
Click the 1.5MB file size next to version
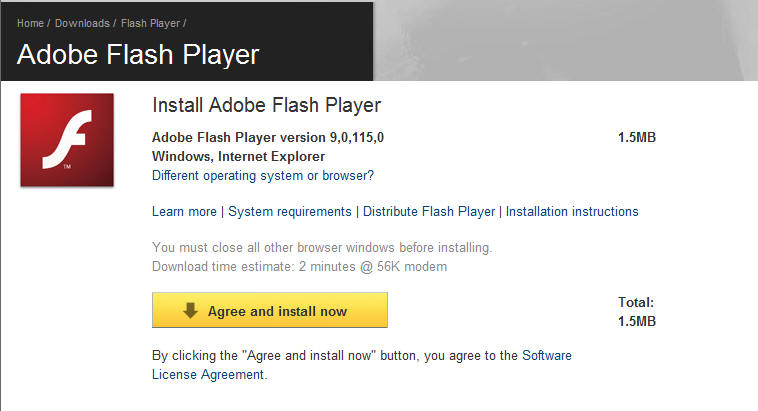tap(637, 137)
